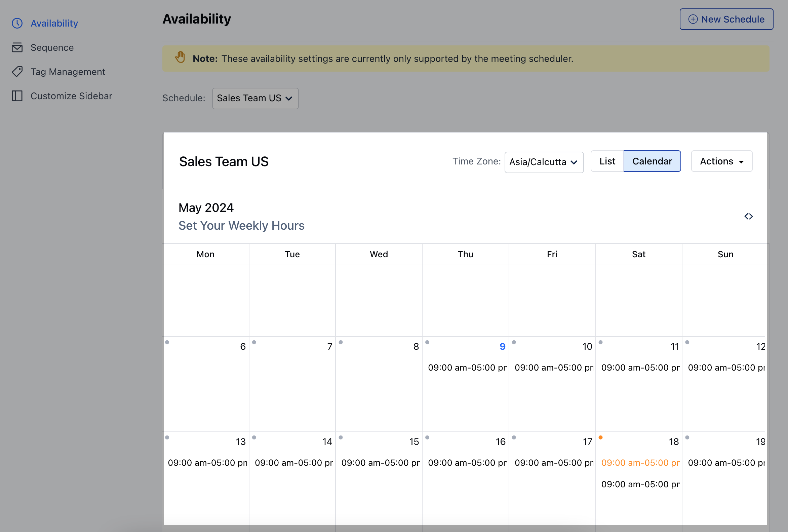Open the 09:00 am-05:00 pm slot on Sunday 19
The height and width of the screenshot is (532, 788).
click(726, 463)
